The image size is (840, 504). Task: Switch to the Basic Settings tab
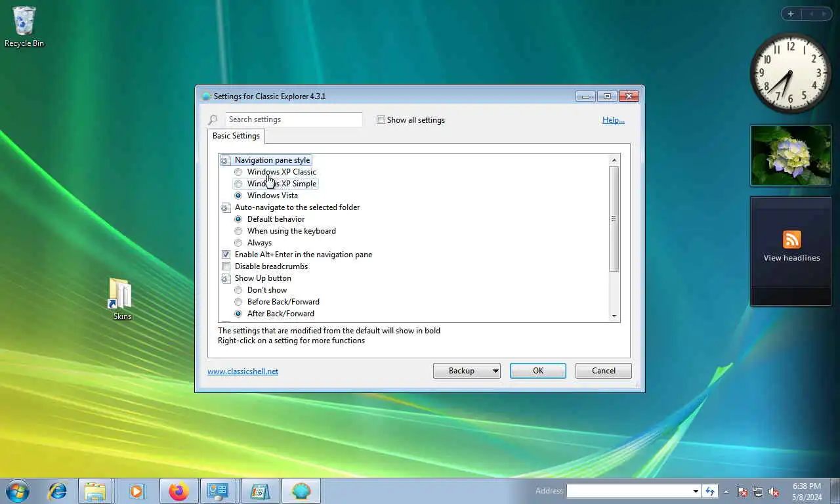pos(236,136)
